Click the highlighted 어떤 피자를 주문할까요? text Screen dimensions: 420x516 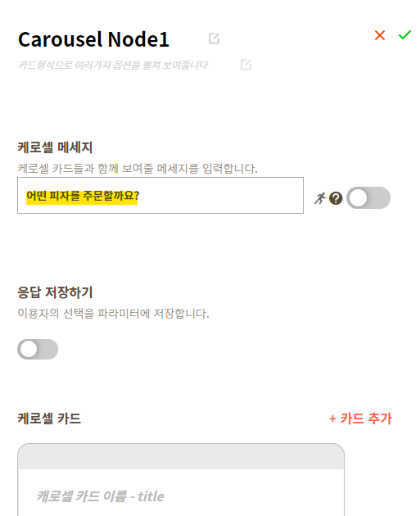tap(82, 196)
